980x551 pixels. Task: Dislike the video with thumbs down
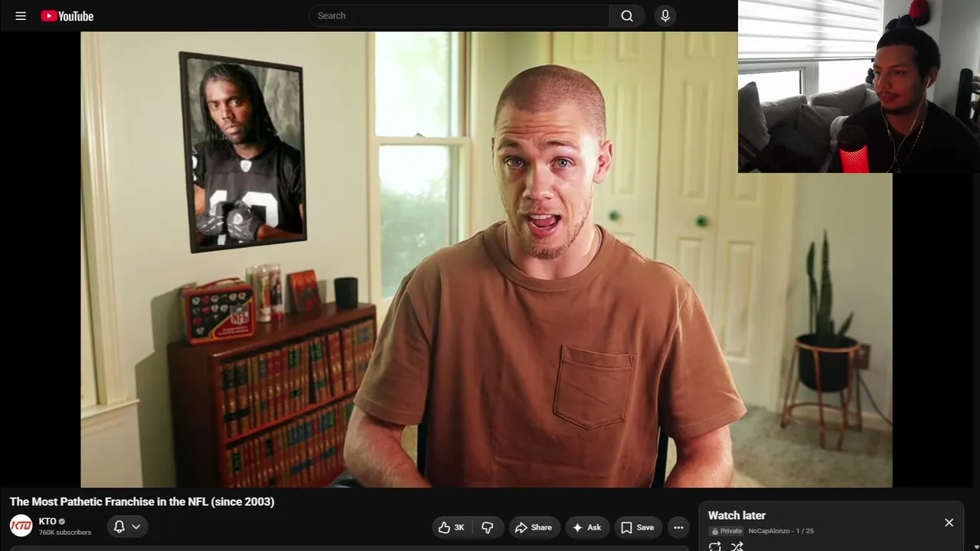[x=488, y=527]
